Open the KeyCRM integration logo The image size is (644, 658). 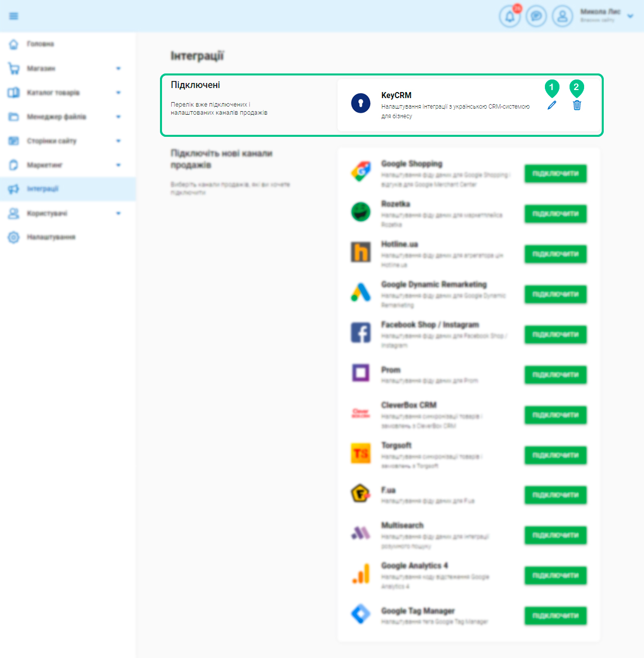361,103
